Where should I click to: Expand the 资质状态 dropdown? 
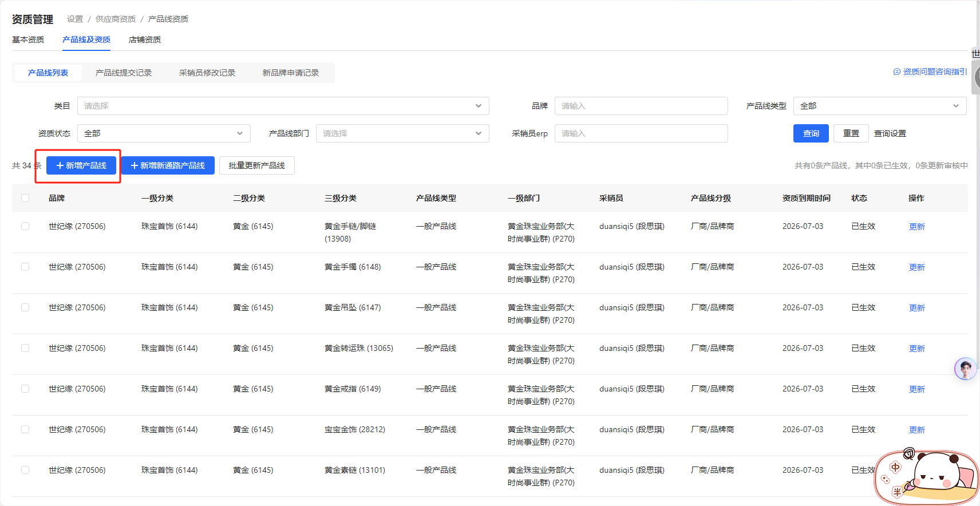(x=164, y=133)
